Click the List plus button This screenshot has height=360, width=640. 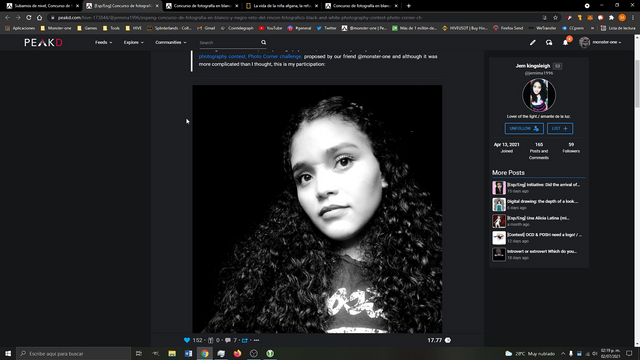(x=560, y=129)
